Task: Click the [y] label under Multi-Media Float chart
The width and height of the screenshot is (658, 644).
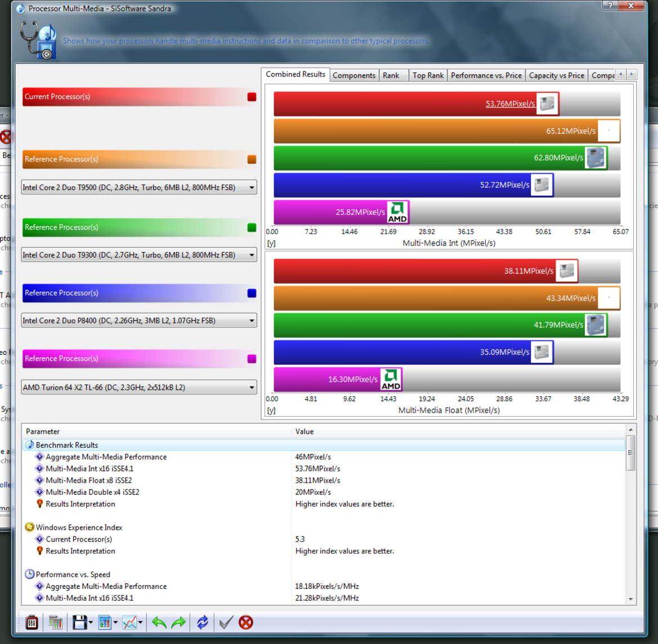Action: coord(271,410)
